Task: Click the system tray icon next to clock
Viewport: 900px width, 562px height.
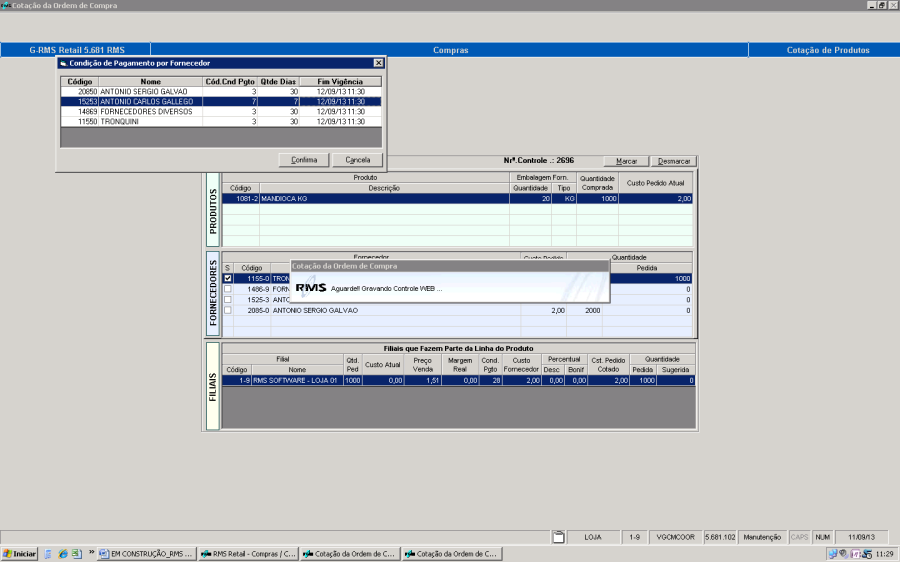Action: click(867, 554)
